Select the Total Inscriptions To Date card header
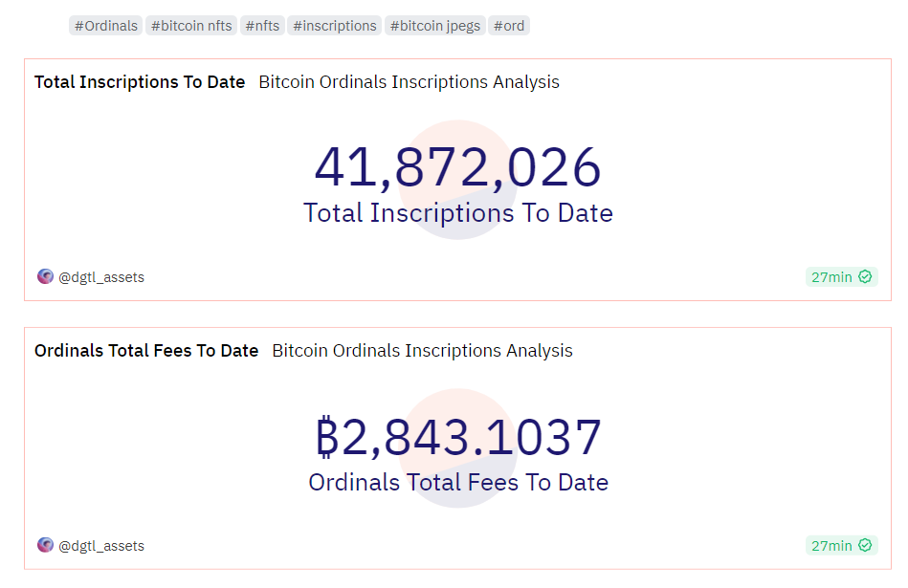Screen dimensions: 908x588 139,82
